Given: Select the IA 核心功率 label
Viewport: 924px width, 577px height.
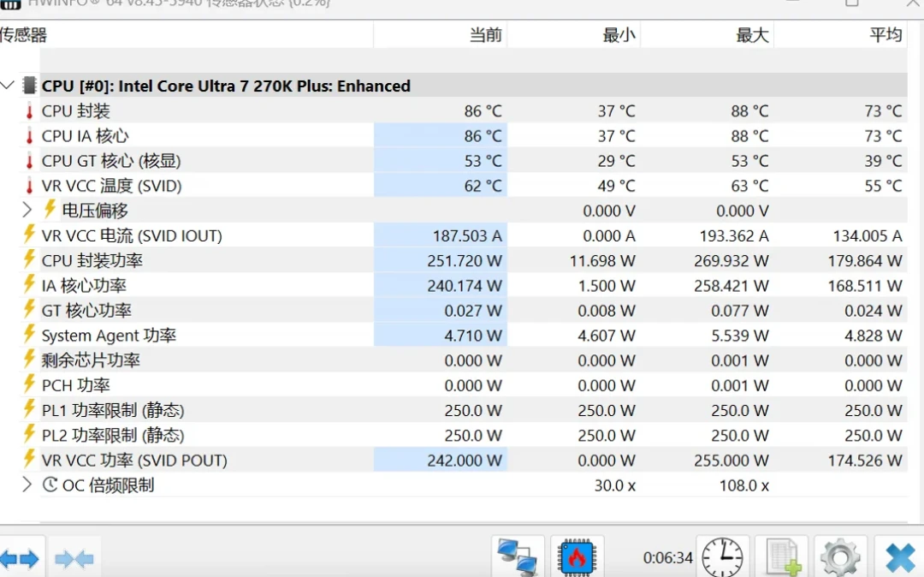Looking at the screenshot, I should (84, 285).
